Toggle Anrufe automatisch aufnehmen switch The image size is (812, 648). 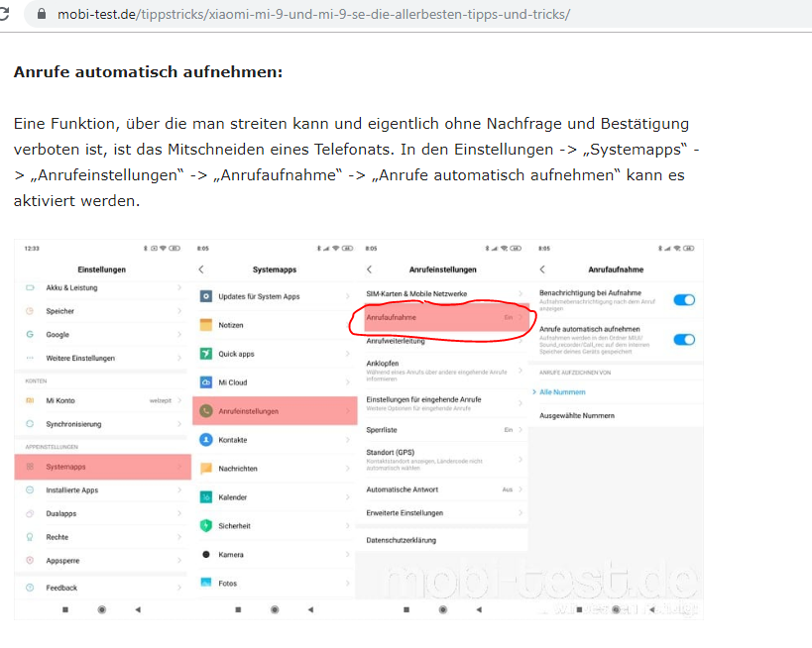pyautogui.click(x=684, y=340)
